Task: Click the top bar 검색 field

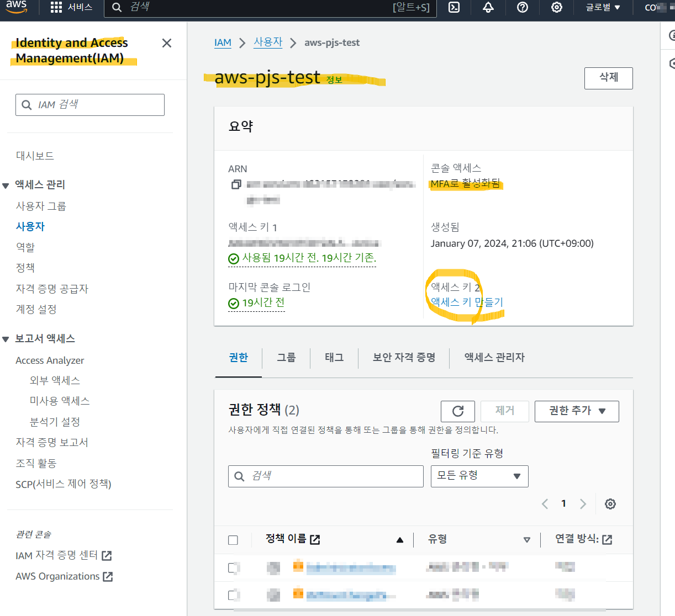Action: (271, 7)
